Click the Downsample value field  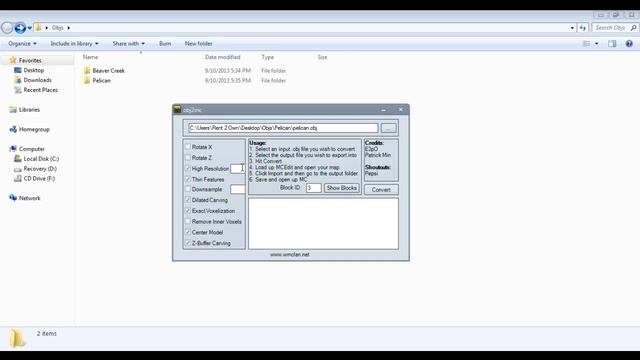238,189
